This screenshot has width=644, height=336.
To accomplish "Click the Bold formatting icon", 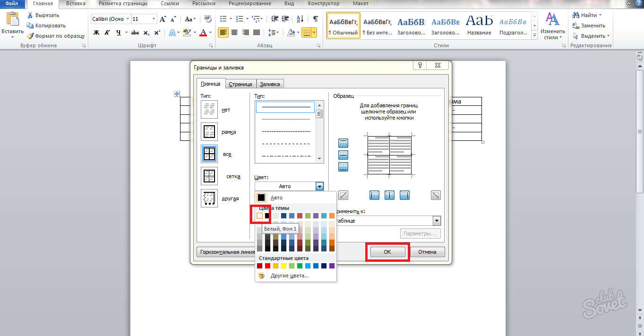I will tap(96, 33).
